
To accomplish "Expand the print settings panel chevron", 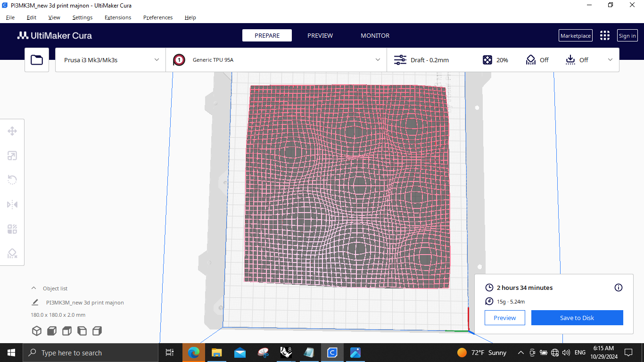I will 610,60.
